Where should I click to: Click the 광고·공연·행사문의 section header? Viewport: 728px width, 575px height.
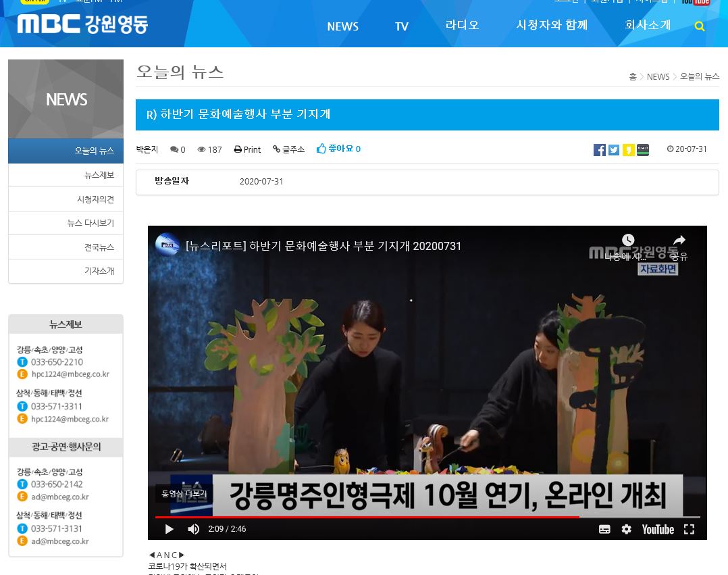click(x=66, y=447)
